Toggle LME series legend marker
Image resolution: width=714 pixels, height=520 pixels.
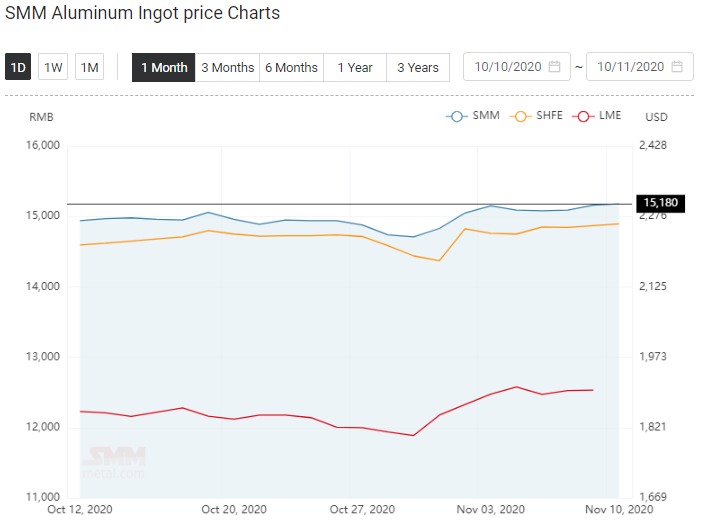coord(583,117)
